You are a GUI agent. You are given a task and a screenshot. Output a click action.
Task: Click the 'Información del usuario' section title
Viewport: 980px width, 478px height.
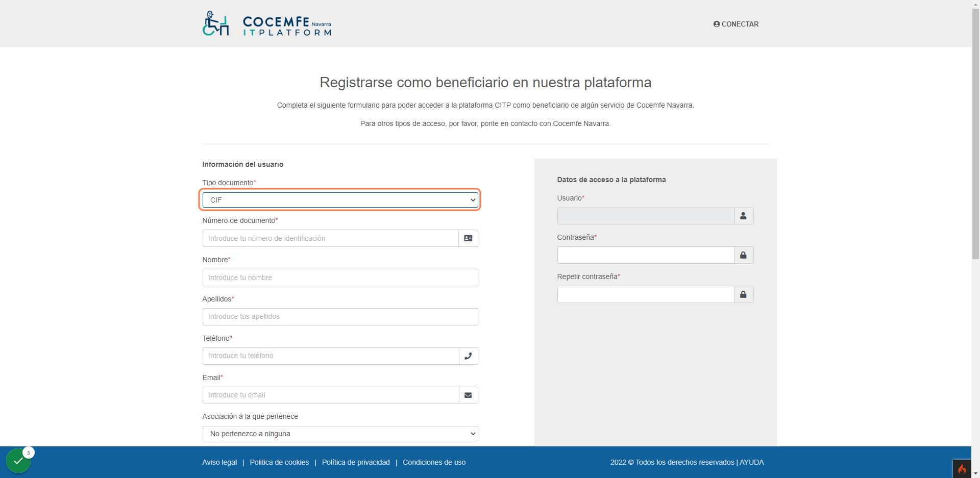click(243, 164)
